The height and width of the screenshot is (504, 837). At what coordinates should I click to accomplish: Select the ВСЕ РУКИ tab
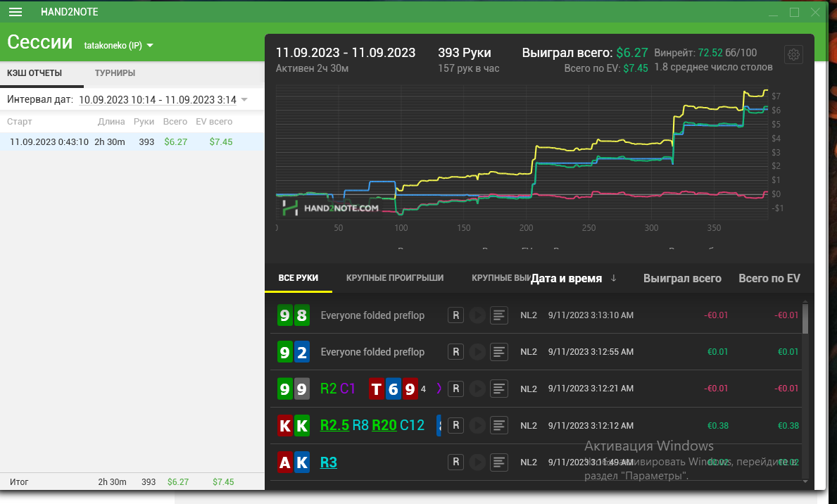[x=298, y=277]
